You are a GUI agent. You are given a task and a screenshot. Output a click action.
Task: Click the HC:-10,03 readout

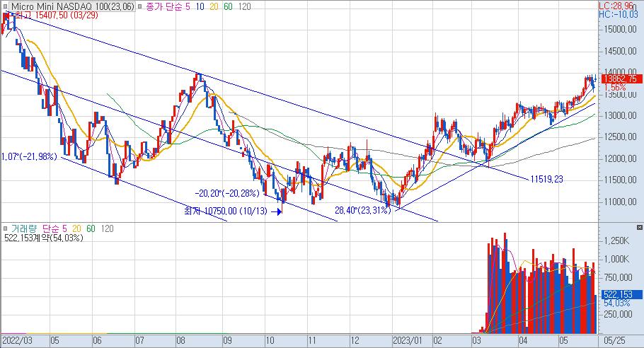[619, 14]
